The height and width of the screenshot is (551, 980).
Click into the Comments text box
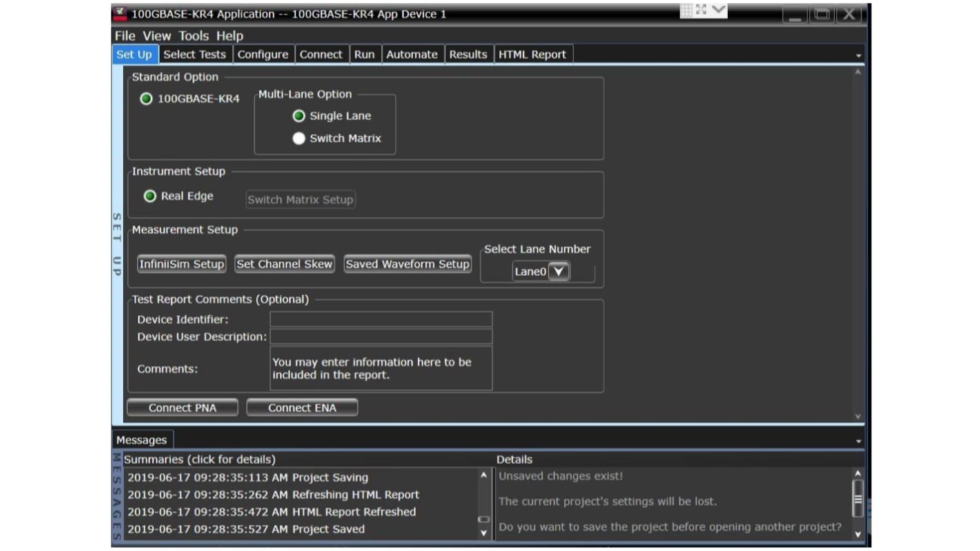381,368
